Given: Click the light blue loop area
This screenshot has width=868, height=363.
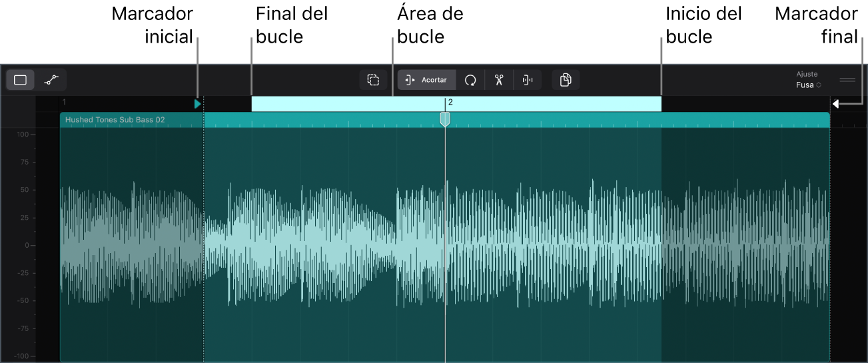Looking at the screenshot, I should (x=456, y=104).
